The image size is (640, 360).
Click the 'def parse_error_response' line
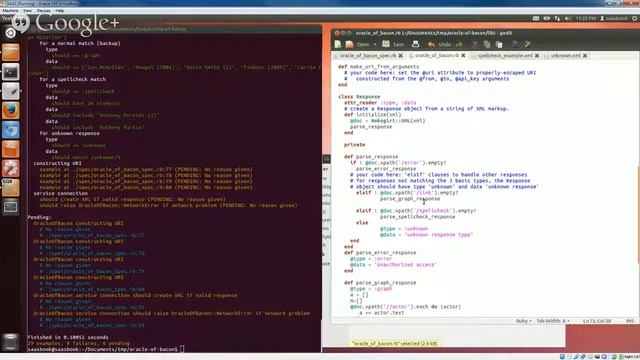(x=380, y=253)
